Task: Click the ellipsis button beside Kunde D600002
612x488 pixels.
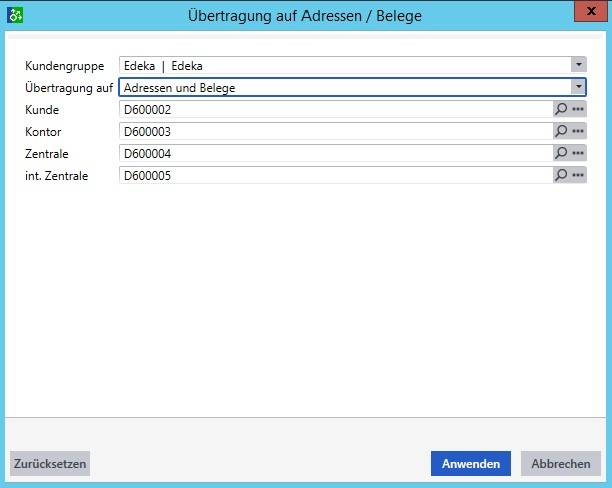Action: click(578, 109)
